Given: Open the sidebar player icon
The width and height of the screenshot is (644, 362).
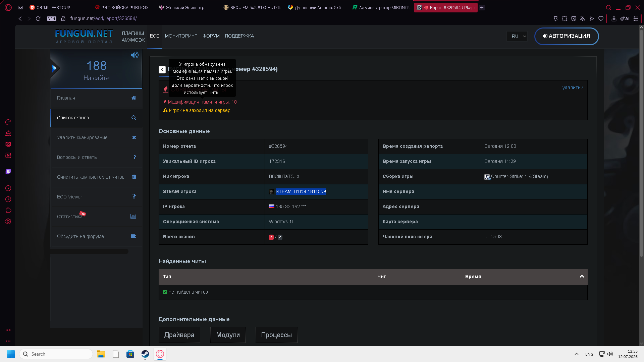Looking at the screenshot, I should 8,188.
